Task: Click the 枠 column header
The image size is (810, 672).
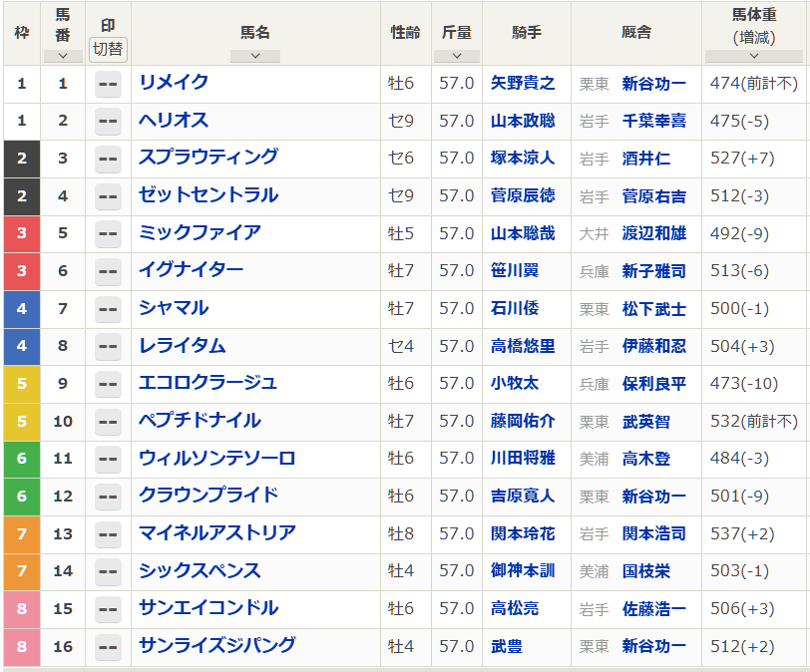Action: 21,33
